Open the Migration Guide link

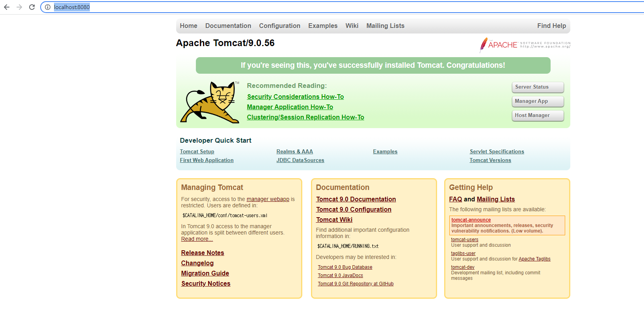click(205, 273)
